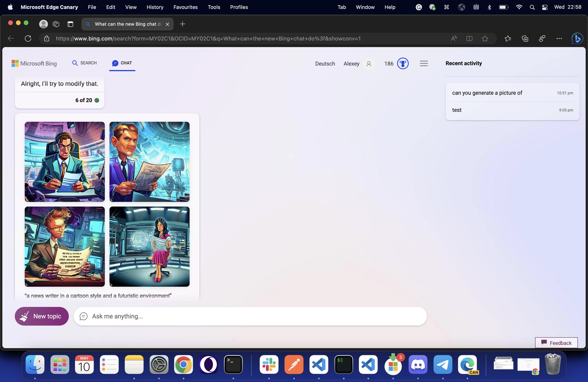Open Finder from the dock
The image size is (588, 382).
[x=35, y=365]
